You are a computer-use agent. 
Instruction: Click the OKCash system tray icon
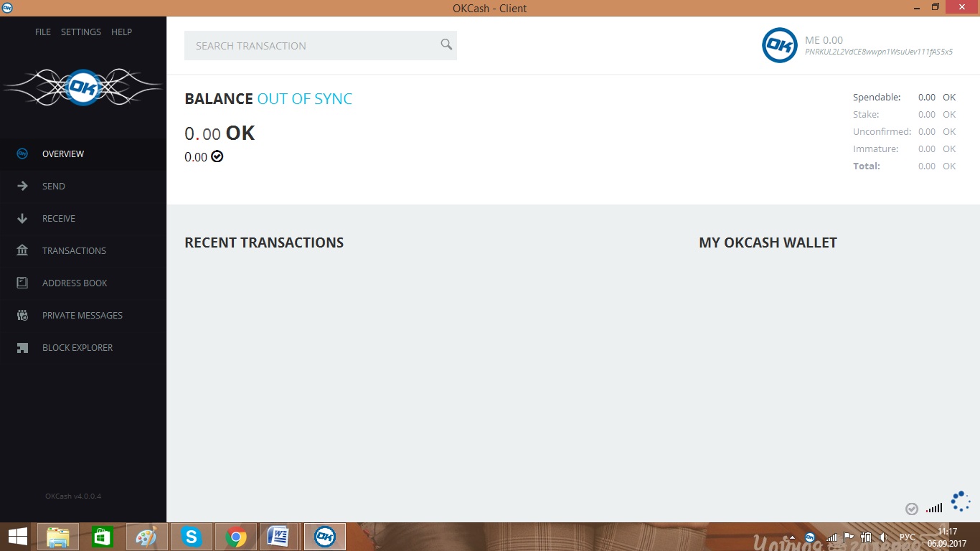pyautogui.click(x=810, y=537)
